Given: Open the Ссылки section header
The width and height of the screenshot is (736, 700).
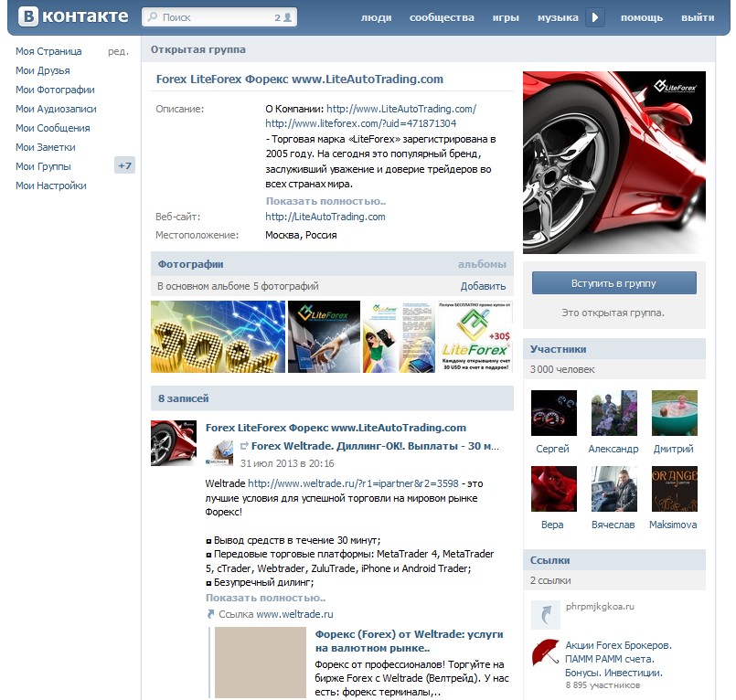Looking at the screenshot, I should click(549, 560).
